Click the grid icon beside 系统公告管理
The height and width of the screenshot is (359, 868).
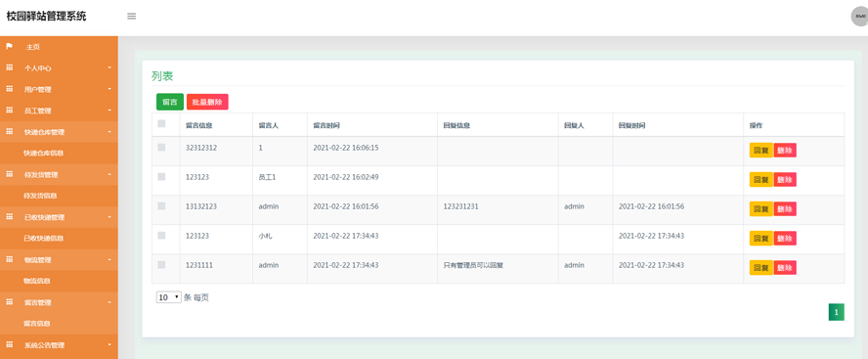[x=10, y=344]
